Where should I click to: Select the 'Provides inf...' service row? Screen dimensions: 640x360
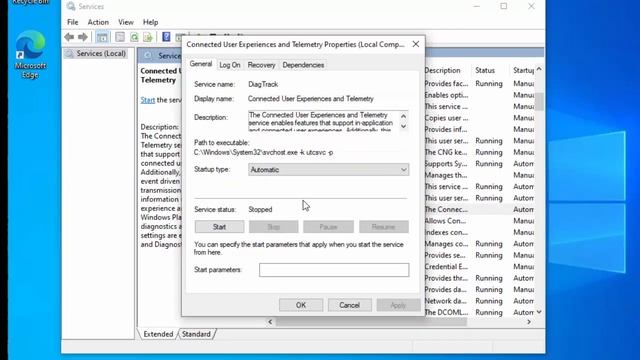[x=480, y=129]
